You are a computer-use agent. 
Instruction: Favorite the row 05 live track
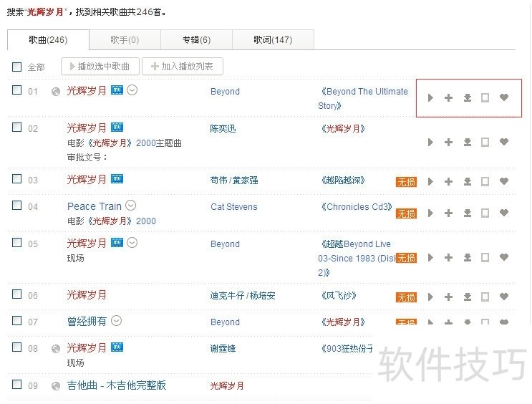(504, 257)
